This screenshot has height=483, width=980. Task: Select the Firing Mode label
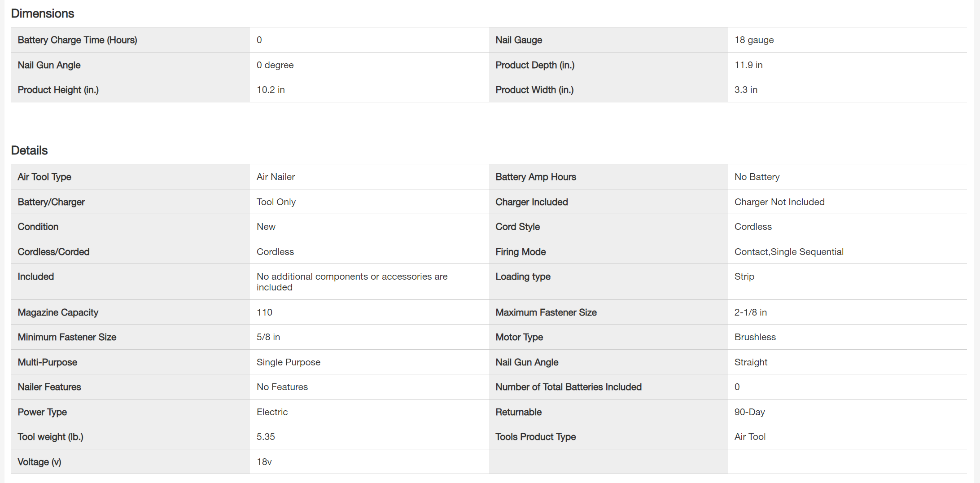click(x=521, y=252)
